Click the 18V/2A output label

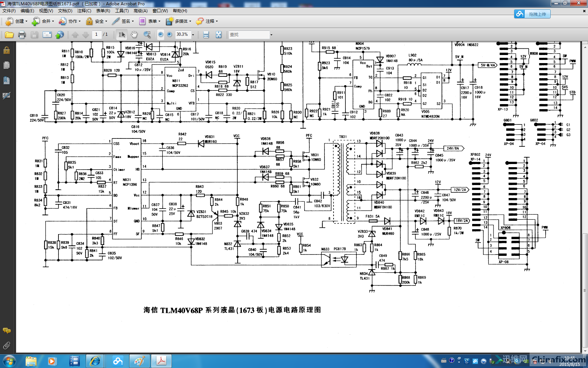[x=462, y=220]
